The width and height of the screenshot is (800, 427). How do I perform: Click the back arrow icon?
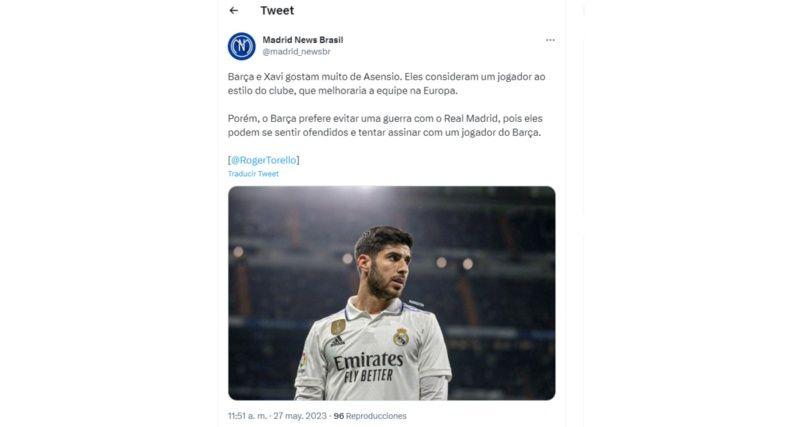pos(234,10)
